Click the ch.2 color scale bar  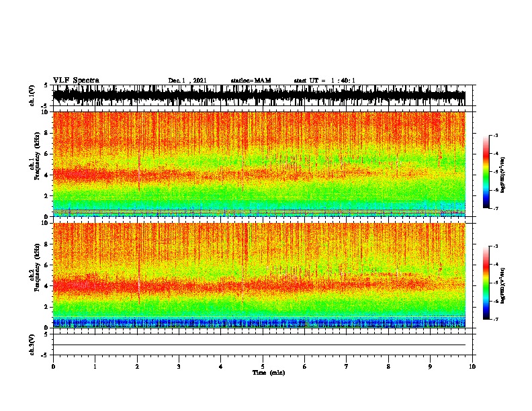[486, 283]
